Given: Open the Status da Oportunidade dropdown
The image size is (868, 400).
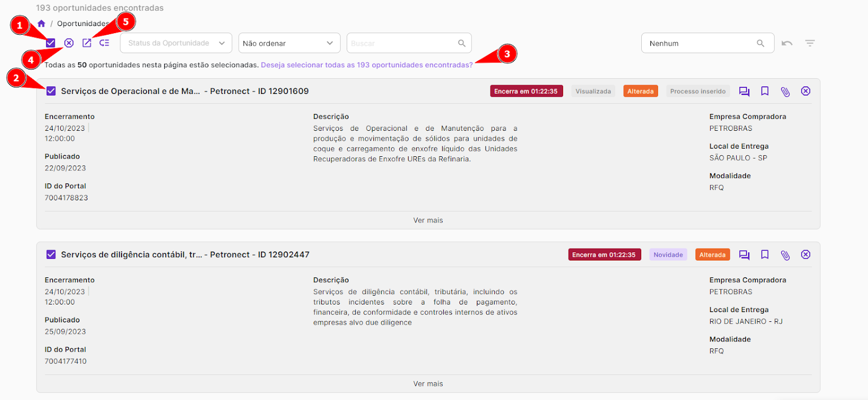Looking at the screenshot, I should (x=176, y=43).
